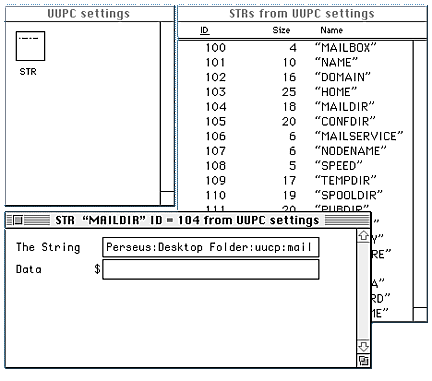Sort the STR list by ID column
The height and width of the screenshot is (381, 432).
pos(204,30)
